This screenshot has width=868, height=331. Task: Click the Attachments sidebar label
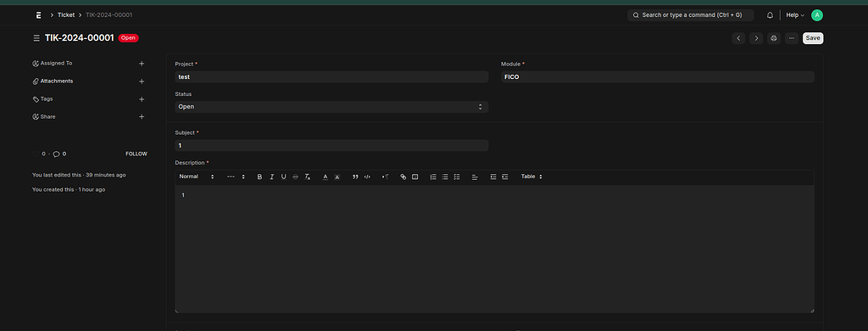click(x=57, y=81)
